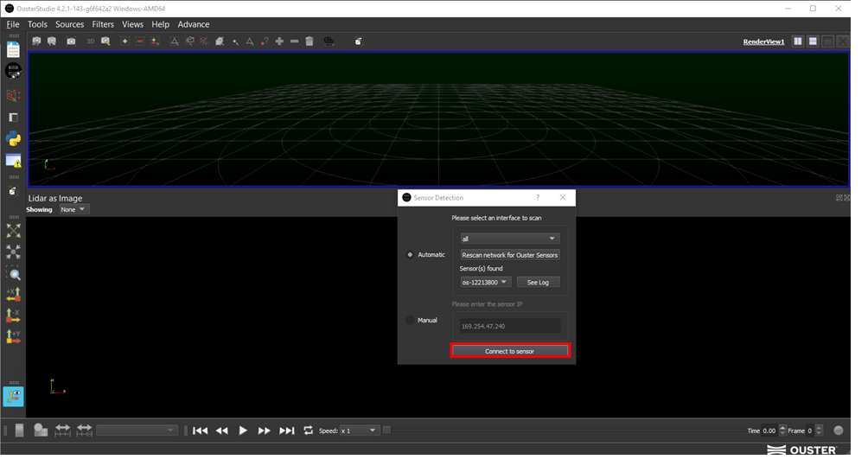
Task: Open the Showing dropdown set to None
Action: (x=73, y=209)
